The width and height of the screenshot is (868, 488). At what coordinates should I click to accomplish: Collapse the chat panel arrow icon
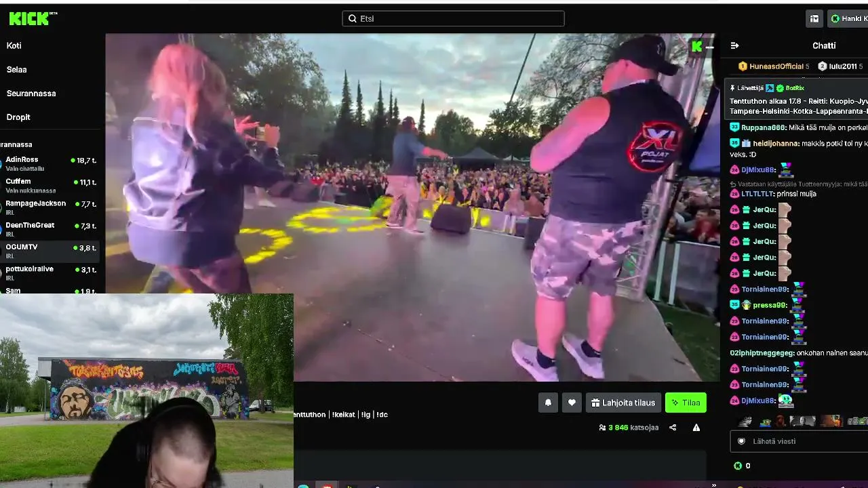734,45
